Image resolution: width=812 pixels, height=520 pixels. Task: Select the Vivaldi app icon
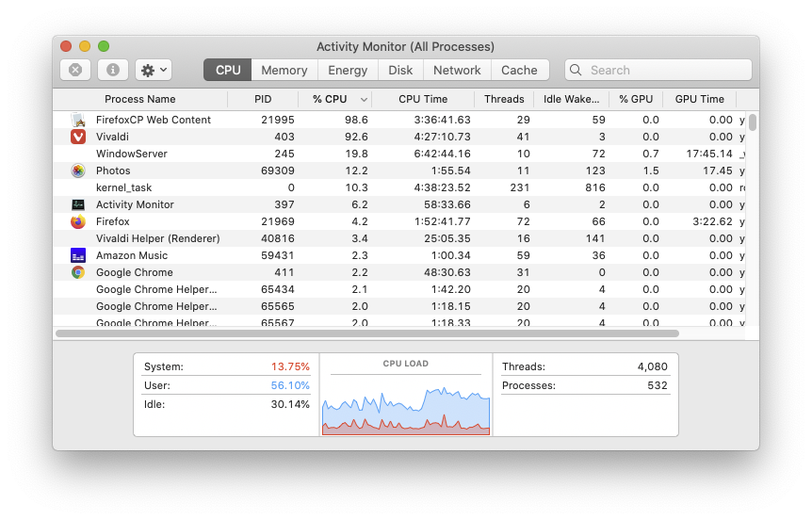point(78,137)
